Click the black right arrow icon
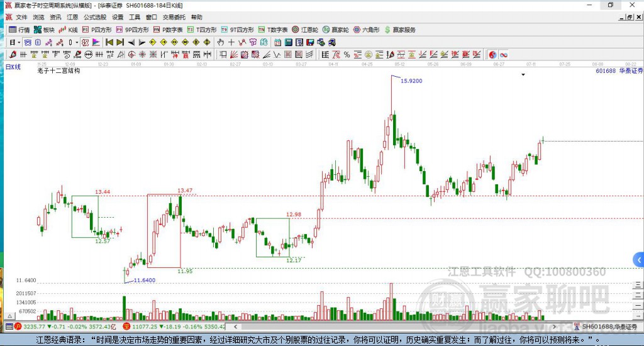This screenshot has width=644, height=346. coord(142,42)
